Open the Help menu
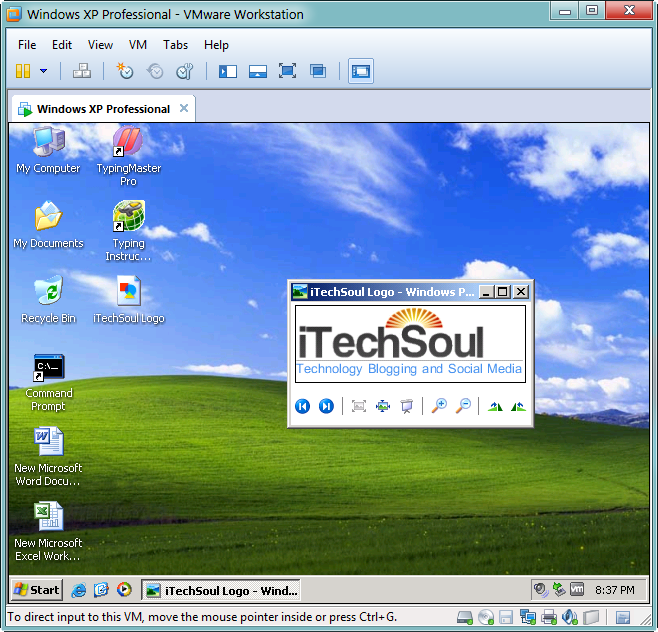This screenshot has width=658, height=632. tap(216, 45)
